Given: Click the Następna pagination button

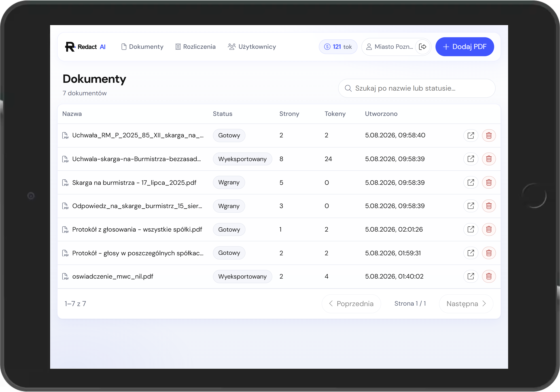Looking at the screenshot, I should click(466, 303).
